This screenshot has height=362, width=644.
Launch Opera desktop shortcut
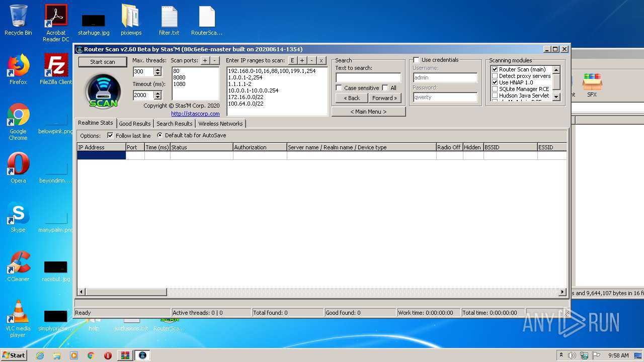[18, 168]
